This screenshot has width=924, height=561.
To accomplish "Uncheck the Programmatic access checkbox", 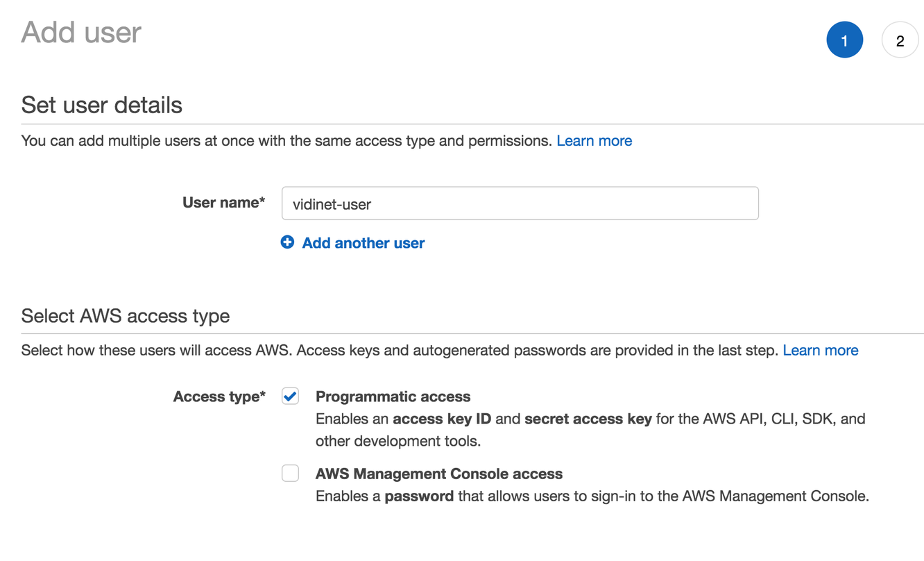I will pyautogui.click(x=290, y=396).
